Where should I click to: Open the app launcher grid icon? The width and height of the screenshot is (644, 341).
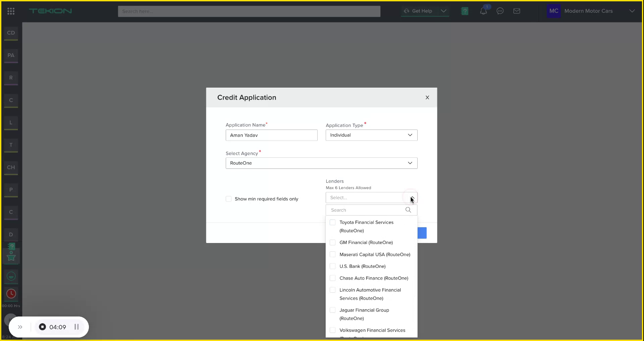[x=11, y=11]
